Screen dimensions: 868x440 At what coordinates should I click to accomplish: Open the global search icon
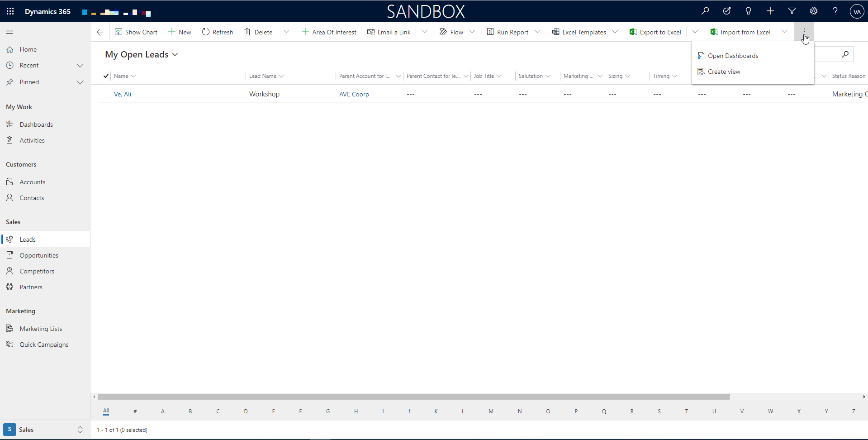pyautogui.click(x=705, y=11)
